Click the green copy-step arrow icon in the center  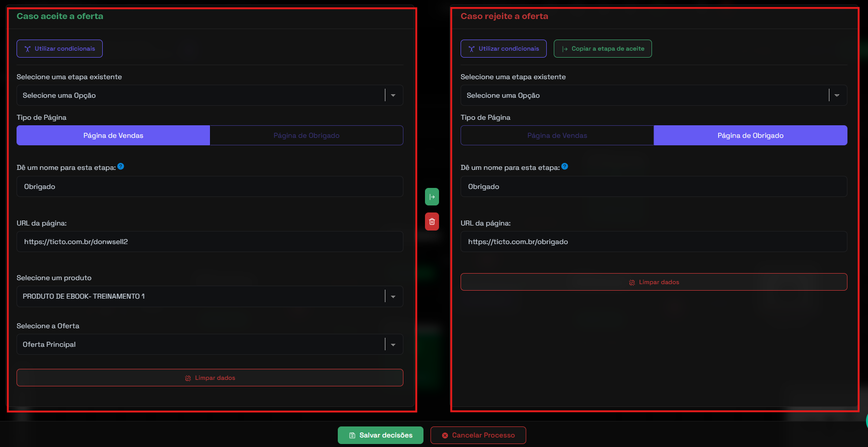click(x=431, y=197)
